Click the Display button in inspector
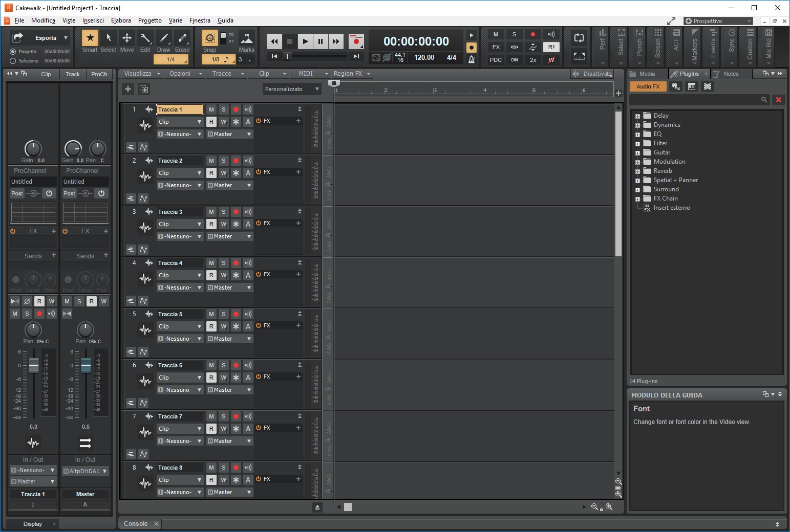 pos(33,524)
